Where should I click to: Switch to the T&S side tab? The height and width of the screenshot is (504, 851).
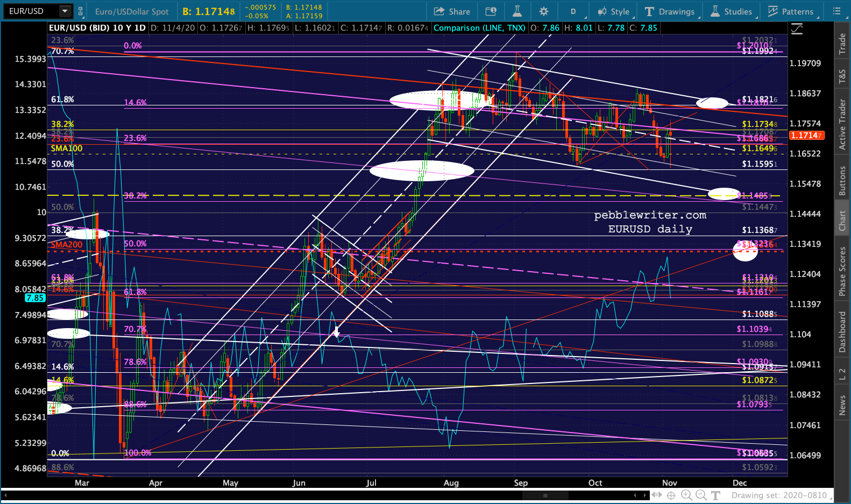click(x=842, y=77)
